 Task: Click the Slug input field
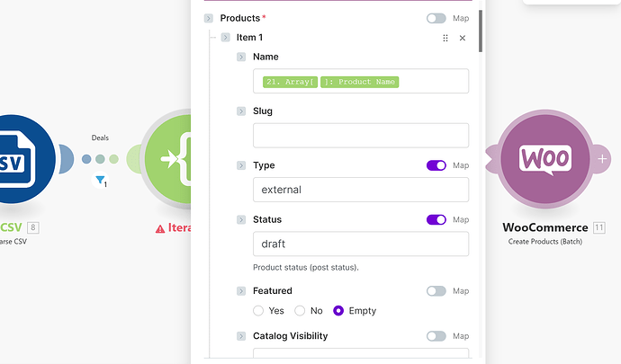(360, 136)
